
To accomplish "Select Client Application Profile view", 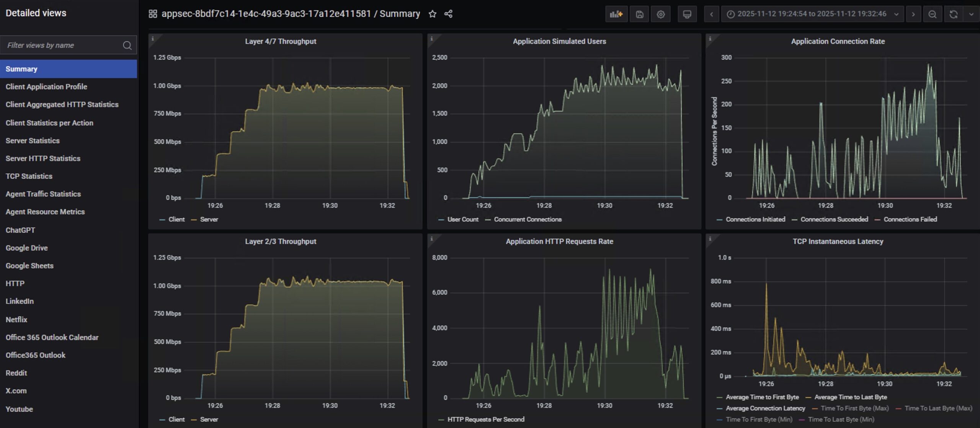I will pyautogui.click(x=46, y=87).
